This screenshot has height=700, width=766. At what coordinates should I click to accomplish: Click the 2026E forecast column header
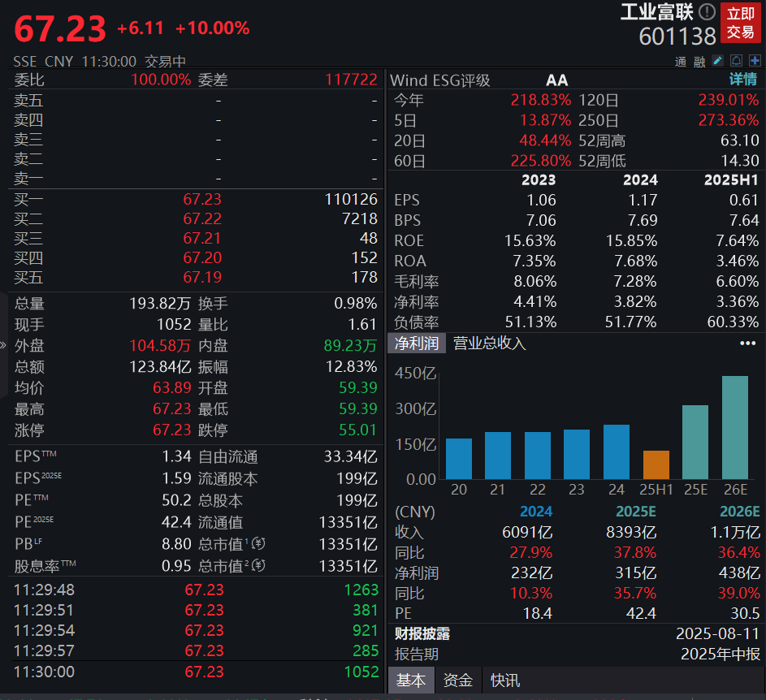pos(740,512)
